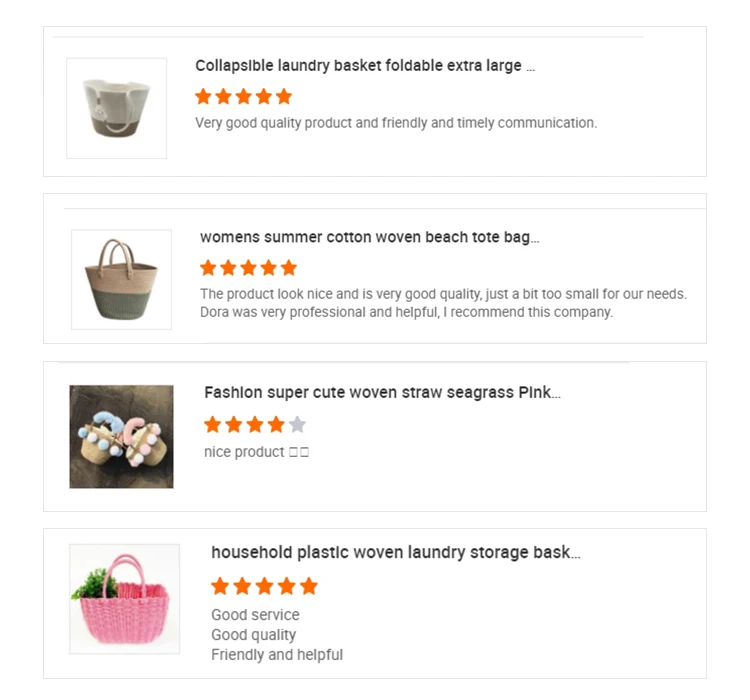This screenshot has height=700, width=750.
Task: Open the collapsible laundry basket product thumbnail
Action: [116, 108]
